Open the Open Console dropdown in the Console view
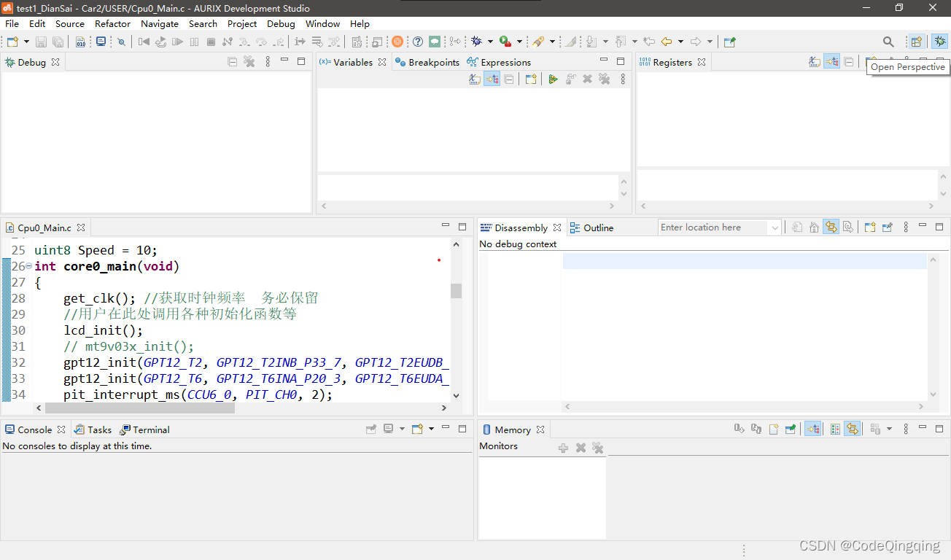The height and width of the screenshot is (560, 951). coord(431,429)
